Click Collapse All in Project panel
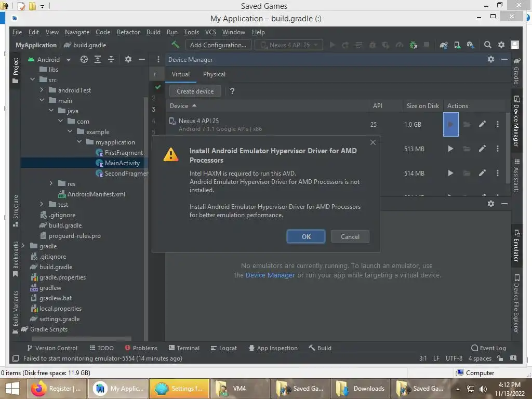 pyautogui.click(x=111, y=59)
